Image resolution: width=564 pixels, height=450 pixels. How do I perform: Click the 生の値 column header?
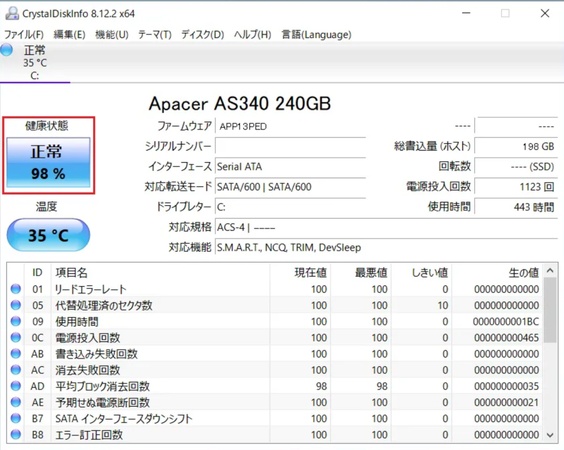point(497,272)
